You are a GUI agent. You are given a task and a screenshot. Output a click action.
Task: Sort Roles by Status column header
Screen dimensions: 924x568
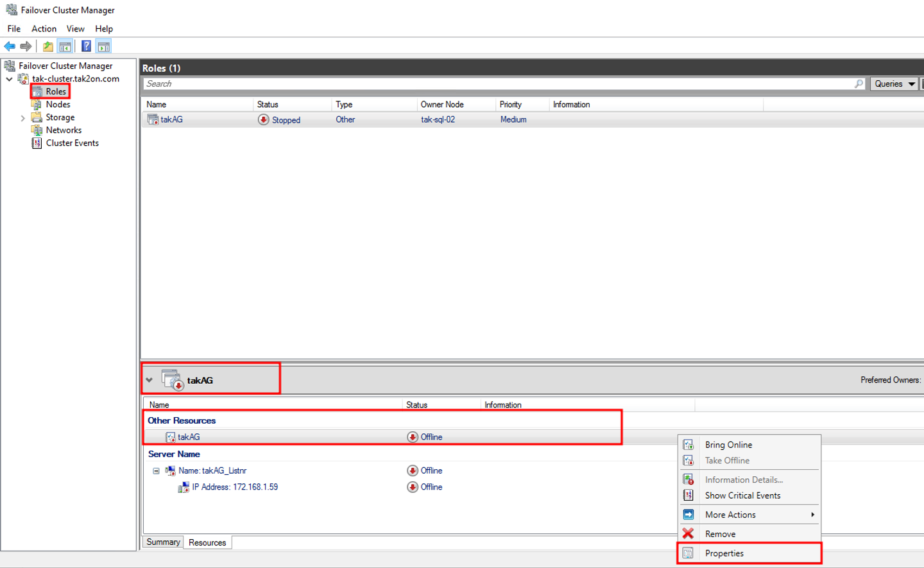point(292,105)
